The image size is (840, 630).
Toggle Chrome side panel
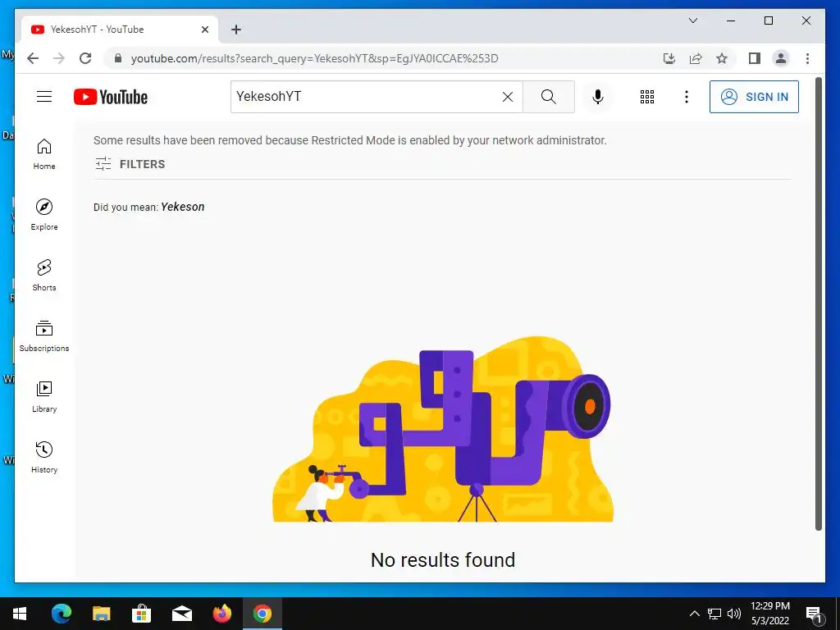click(755, 58)
